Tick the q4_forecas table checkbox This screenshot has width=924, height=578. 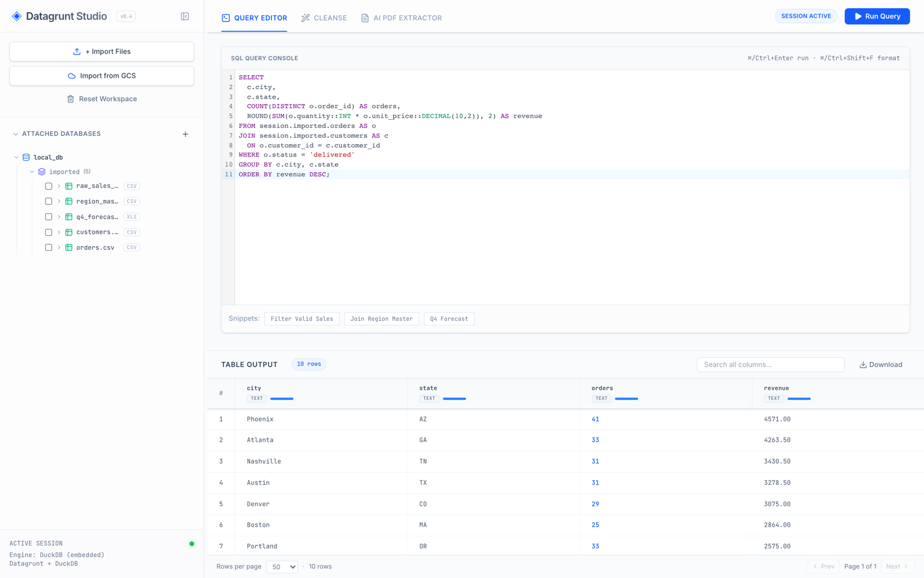point(49,217)
